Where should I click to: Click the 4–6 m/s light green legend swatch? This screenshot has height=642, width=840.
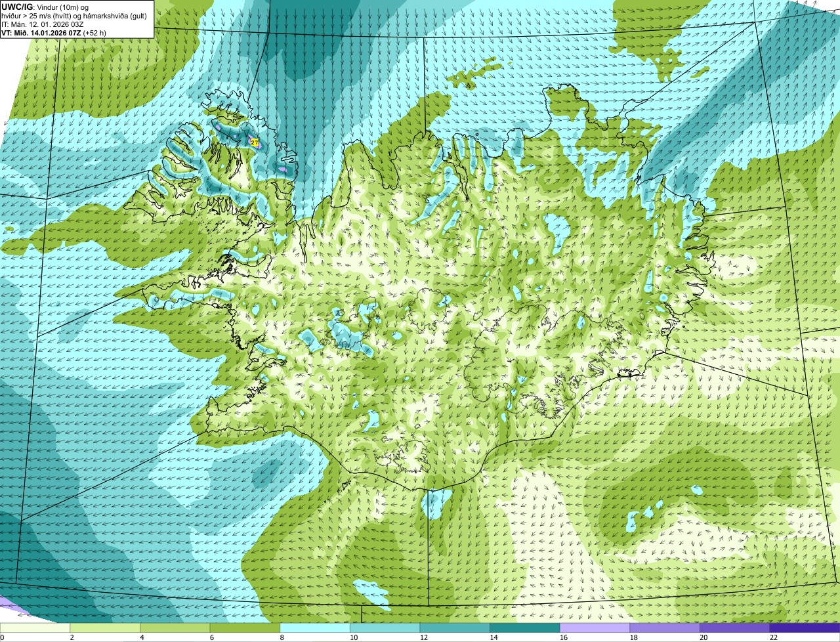click(175, 628)
